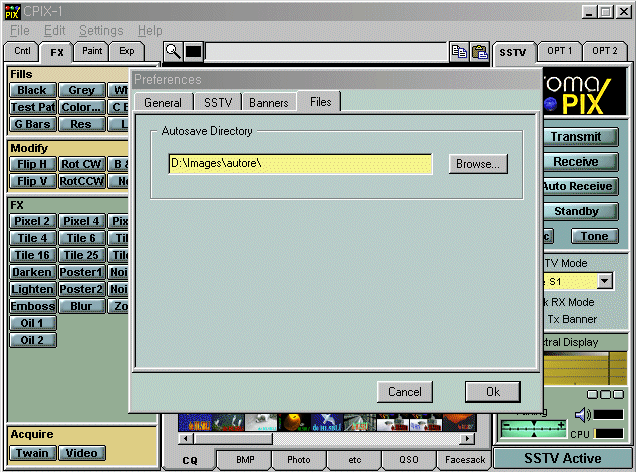Expand the TV Mode S1 dropdown
This screenshot has width=636, height=472.
[604, 281]
